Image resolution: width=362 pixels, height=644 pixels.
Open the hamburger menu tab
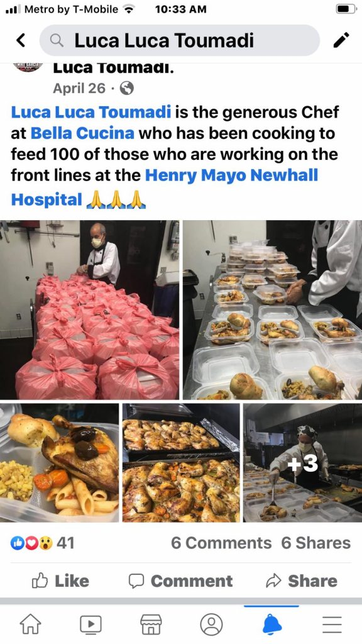click(x=332, y=625)
